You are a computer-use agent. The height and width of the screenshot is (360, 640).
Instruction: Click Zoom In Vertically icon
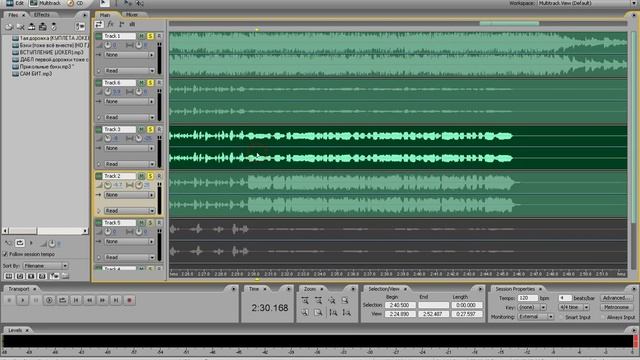(333, 313)
